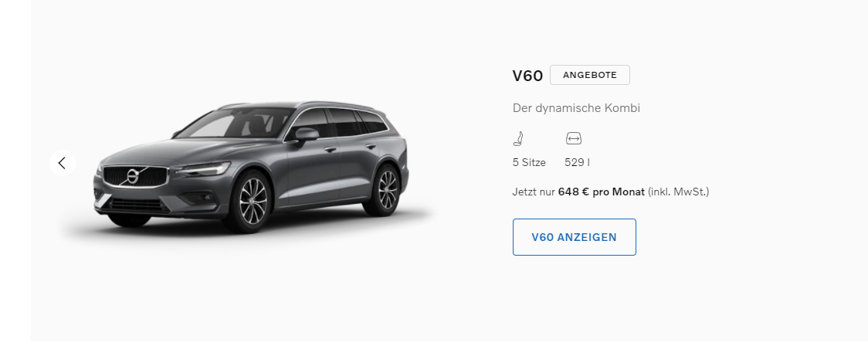Click the (inkl. MwSt.) tax note
This screenshot has width=868, height=346.
(x=678, y=192)
